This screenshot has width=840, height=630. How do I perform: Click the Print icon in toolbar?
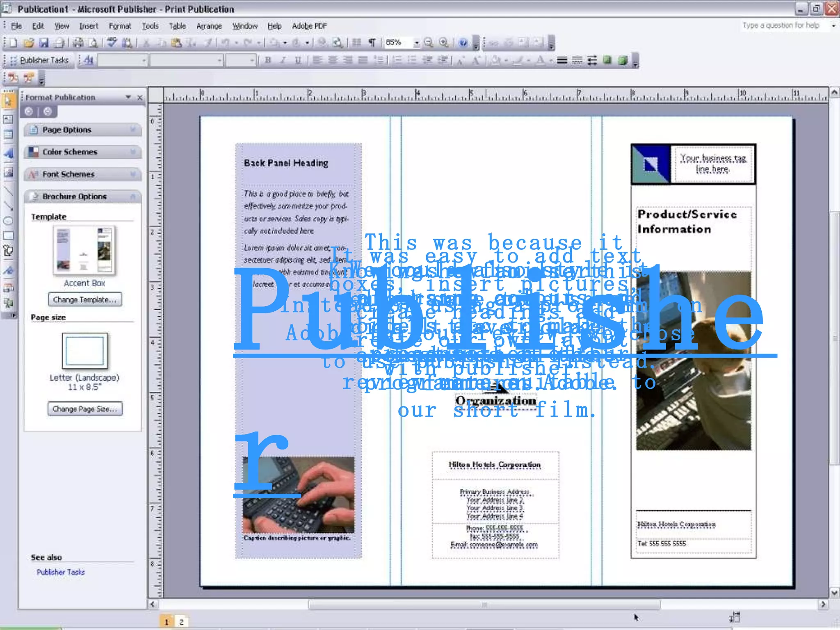[x=78, y=43]
